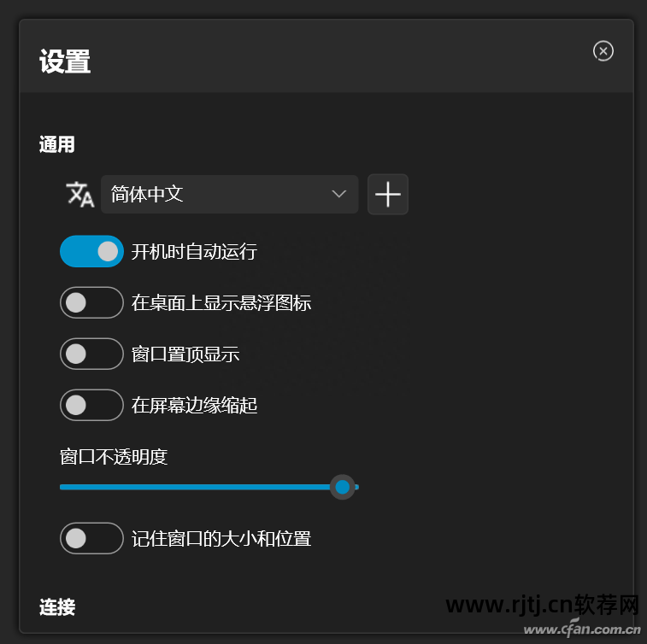Click the translate language icon

80,194
